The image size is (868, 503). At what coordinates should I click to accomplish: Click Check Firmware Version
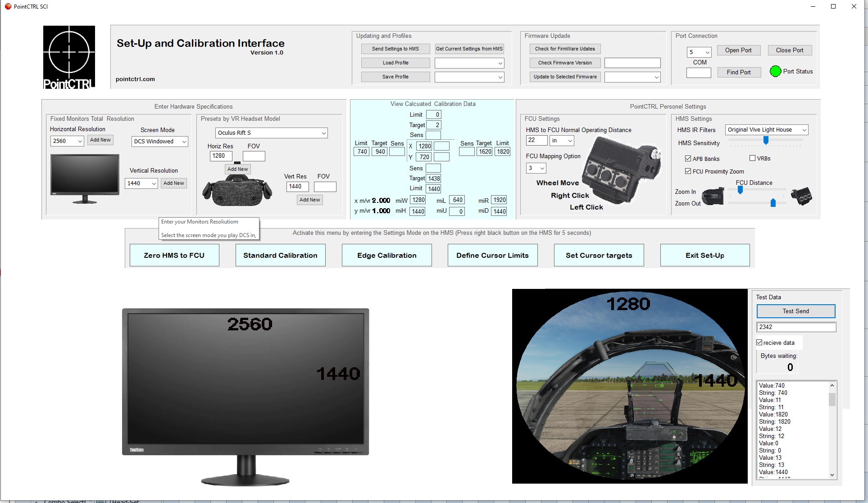(x=565, y=63)
